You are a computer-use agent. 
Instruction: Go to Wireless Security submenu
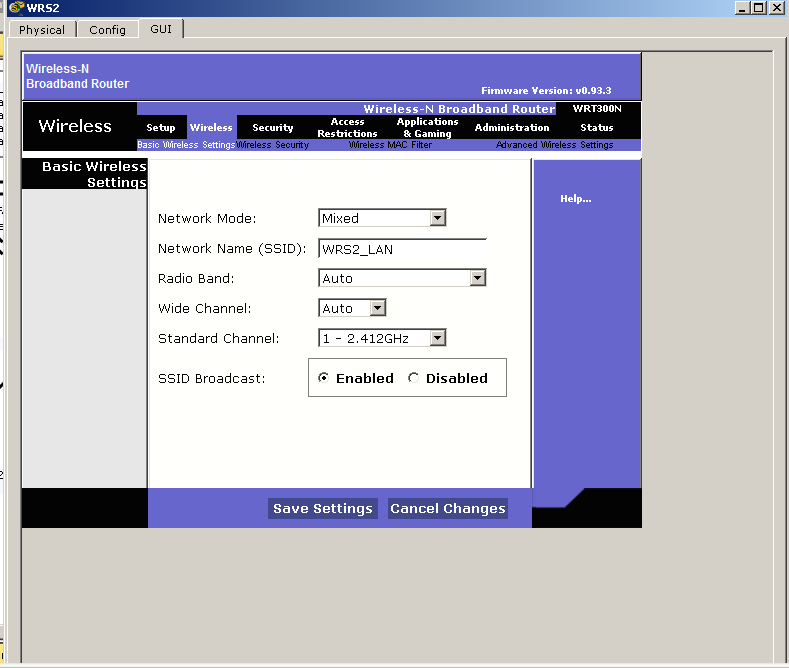coord(273,145)
